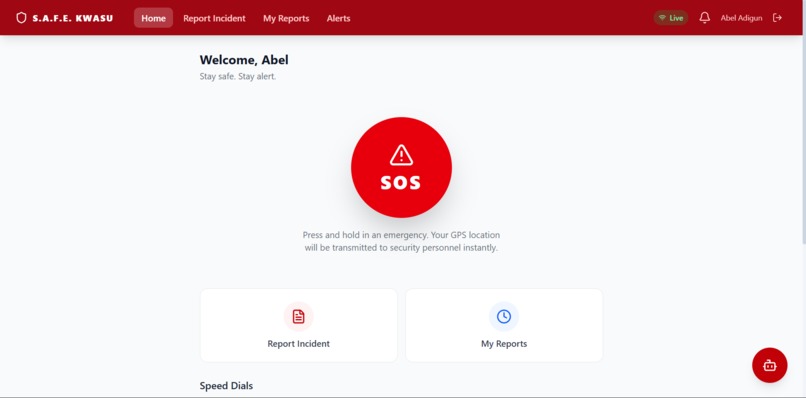Screen dimensions: 806x398
Task: Click the Speed Dials heading
Action: (x=226, y=386)
